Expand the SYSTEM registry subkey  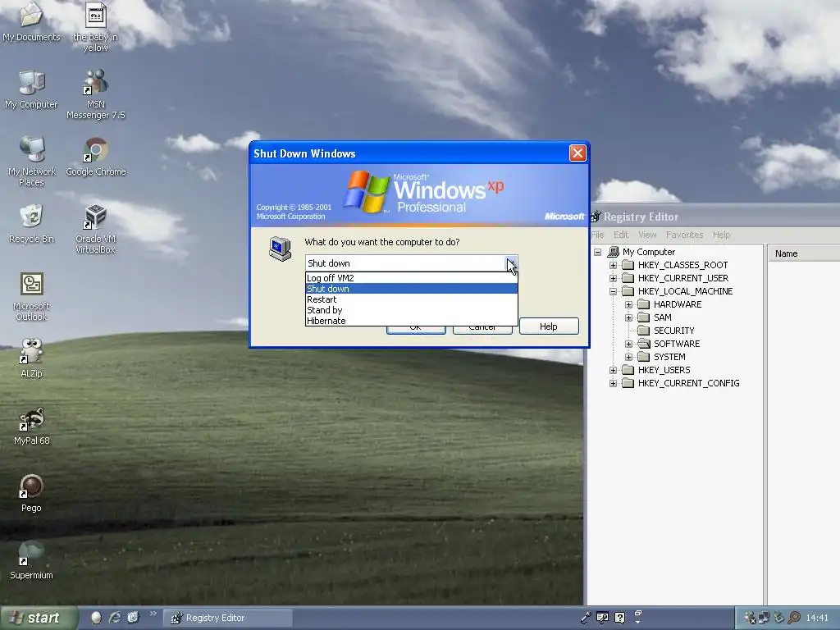629,357
